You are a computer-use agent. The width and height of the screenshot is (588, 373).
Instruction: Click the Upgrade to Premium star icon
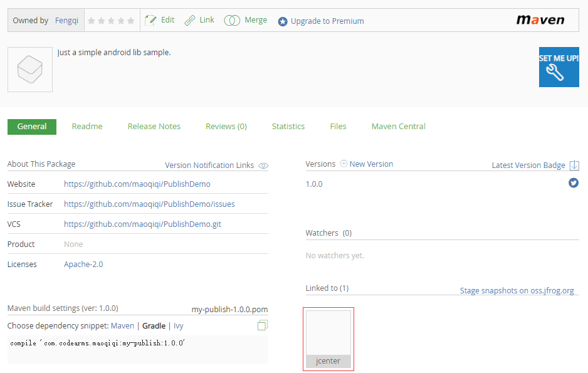point(283,21)
